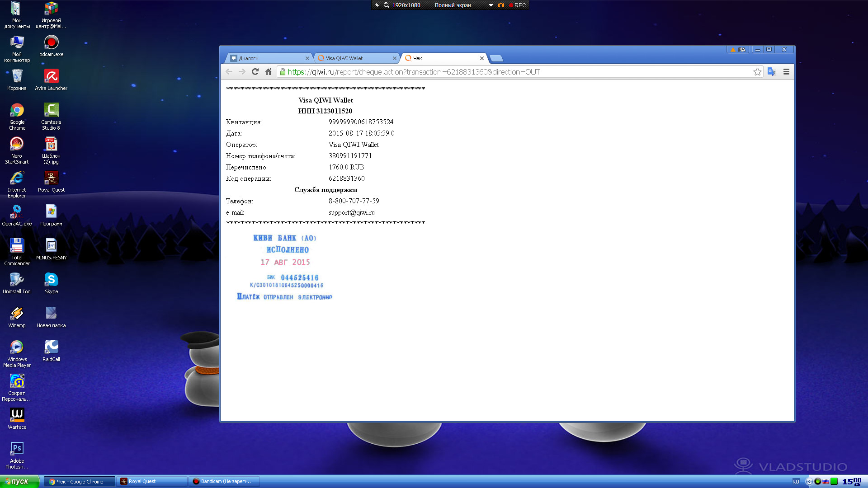This screenshot has height=488, width=868.
Task: Click the PIA warning button in Chrome title bar
Action: (x=738, y=50)
